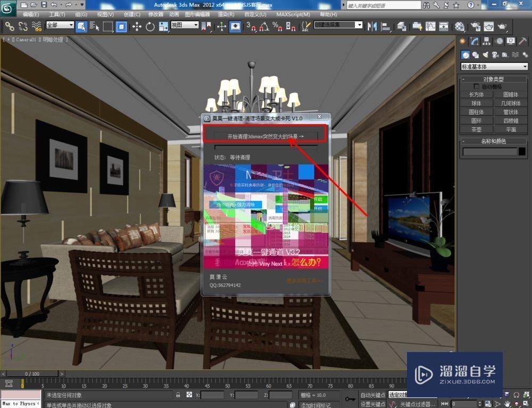532x408 pixels.
Task: Create a 长方体 box primitive button
Action: tap(476, 94)
